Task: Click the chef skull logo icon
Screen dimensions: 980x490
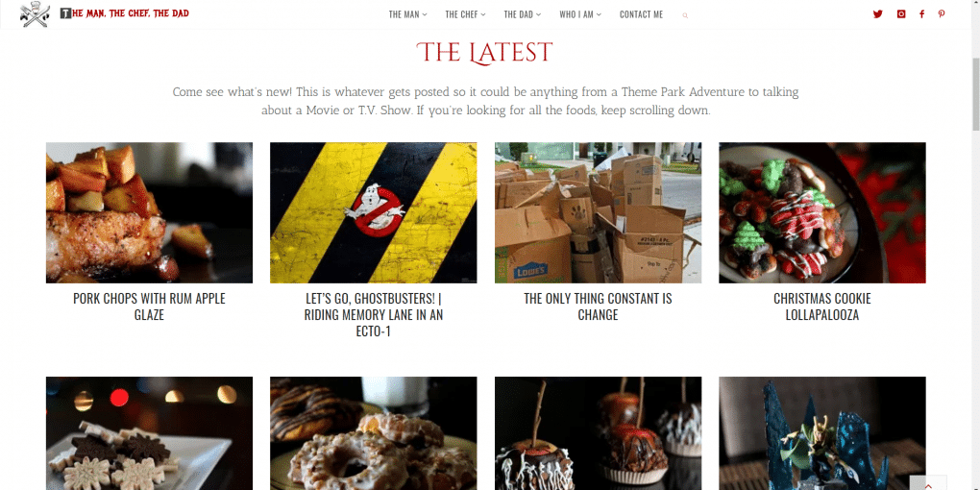Action: 35,14
